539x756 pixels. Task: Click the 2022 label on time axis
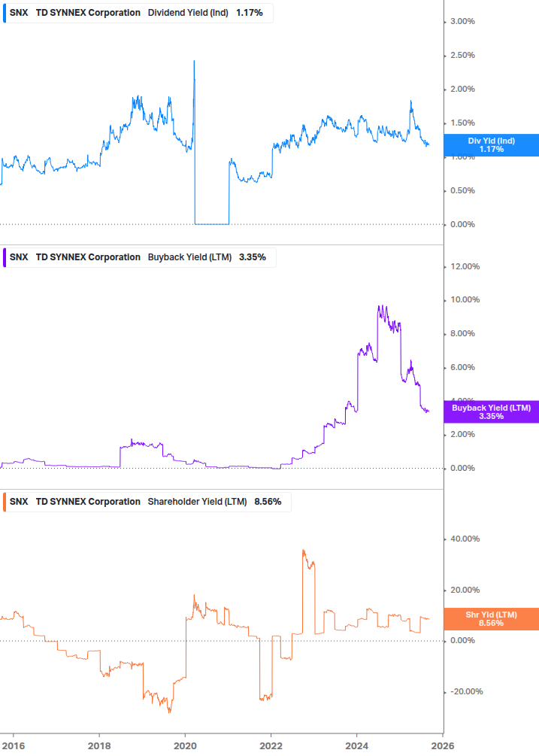(271, 746)
